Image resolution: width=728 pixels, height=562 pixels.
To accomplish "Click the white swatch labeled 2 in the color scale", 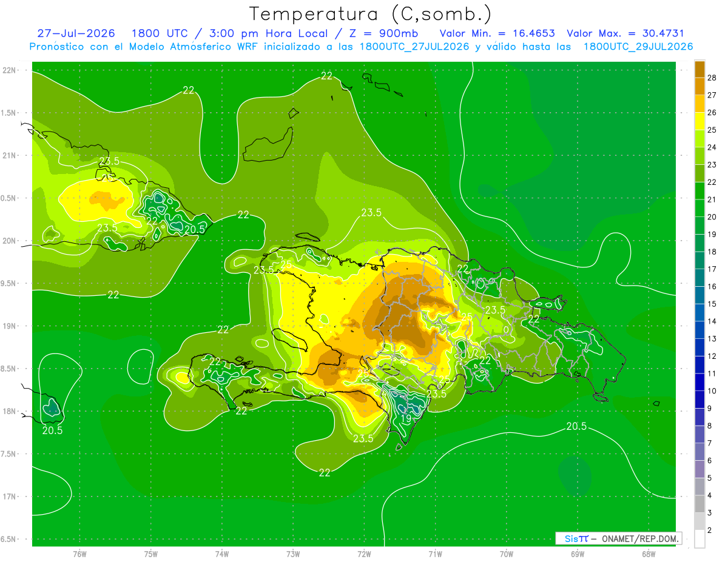I will (x=699, y=538).
